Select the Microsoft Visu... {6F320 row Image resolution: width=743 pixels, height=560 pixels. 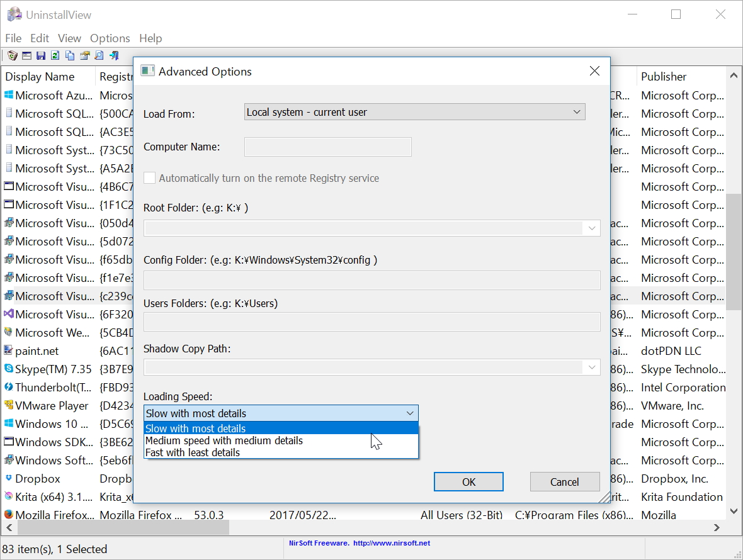(69, 315)
